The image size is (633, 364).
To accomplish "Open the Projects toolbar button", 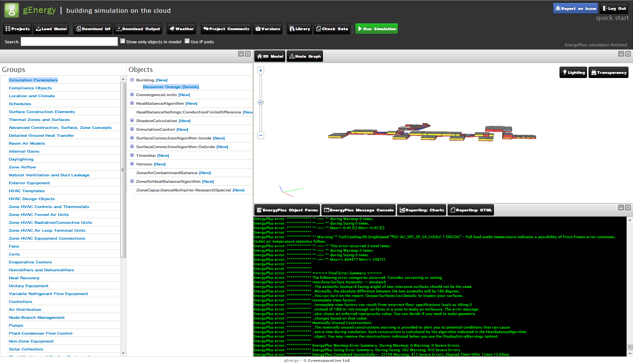I will coord(17,29).
